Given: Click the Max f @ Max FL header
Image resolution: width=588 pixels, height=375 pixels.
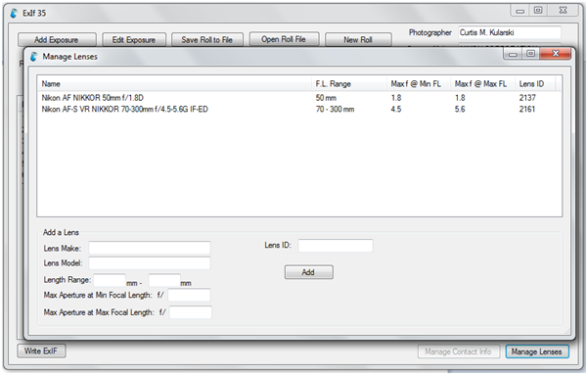Looking at the screenshot, I should 482,84.
